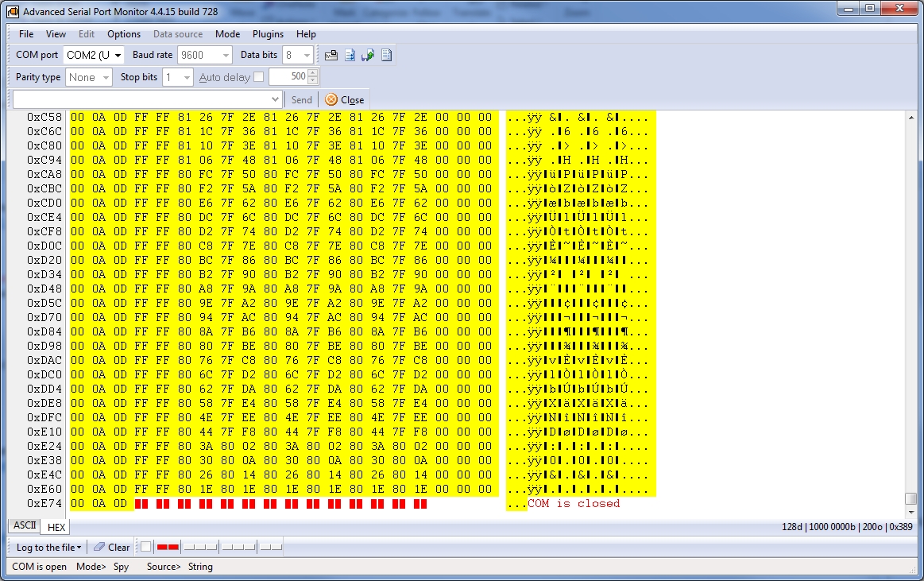Click the '128d | 1000 0000b | 200o | 0x389' readout
The height and width of the screenshot is (581, 924).
pyautogui.click(x=847, y=526)
